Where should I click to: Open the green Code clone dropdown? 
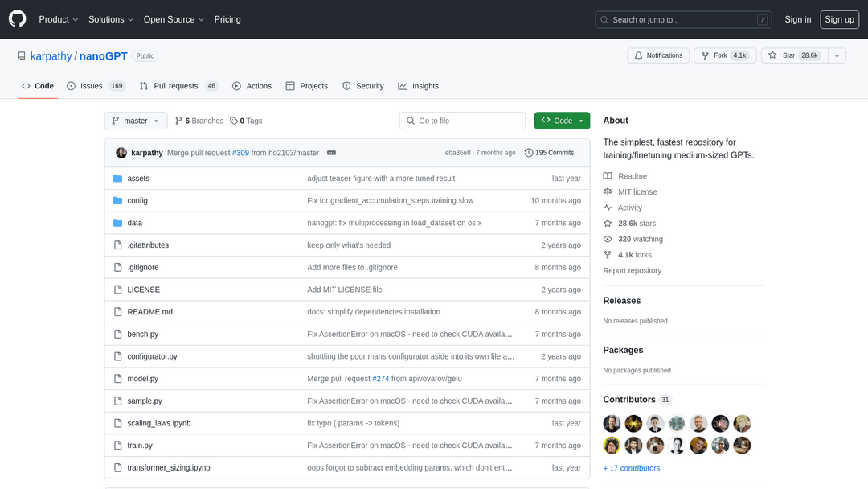pos(562,121)
